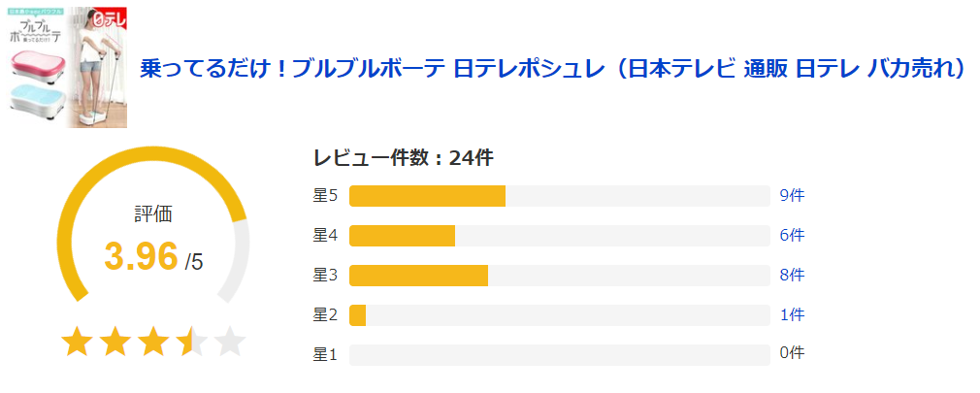
Task: Click the 星4 rating bar
Action: click(x=559, y=236)
